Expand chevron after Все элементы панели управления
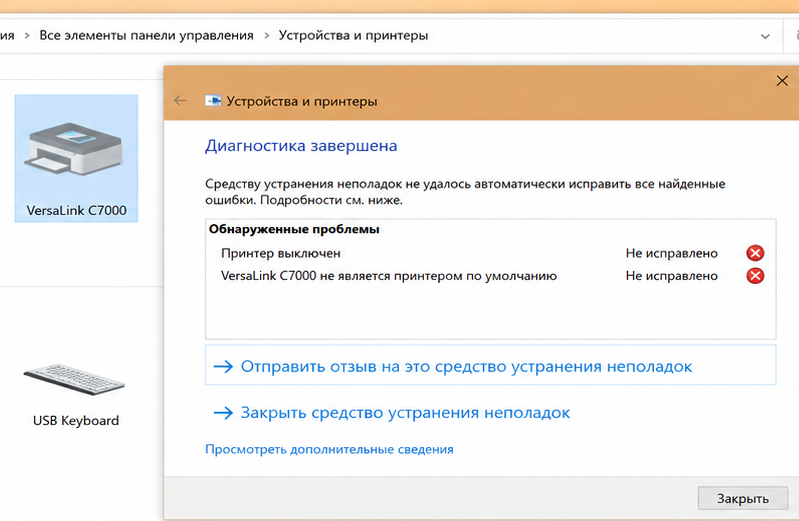This screenshot has height=521, width=799. click(x=267, y=36)
